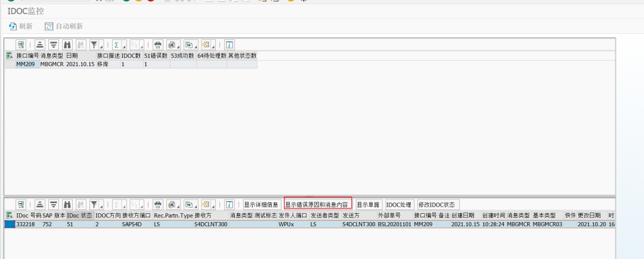
Task: Click layout chooser icon in lower toolbar
Action: pos(207,204)
